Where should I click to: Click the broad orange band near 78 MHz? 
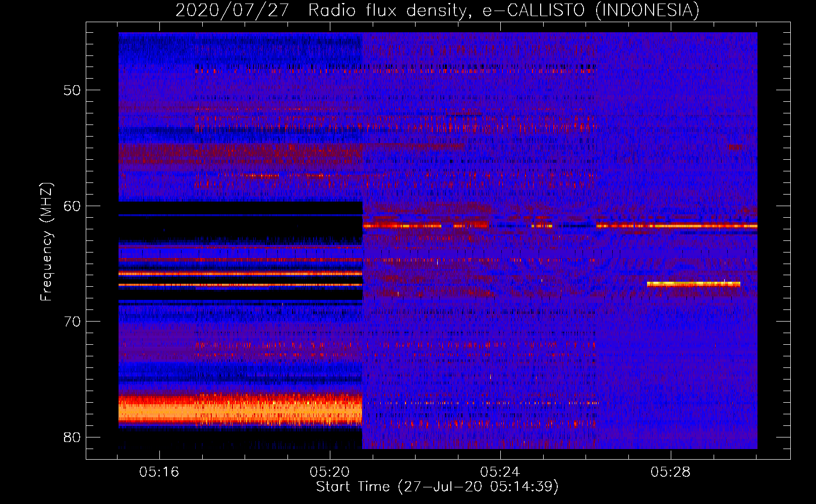[x=241, y=409]
